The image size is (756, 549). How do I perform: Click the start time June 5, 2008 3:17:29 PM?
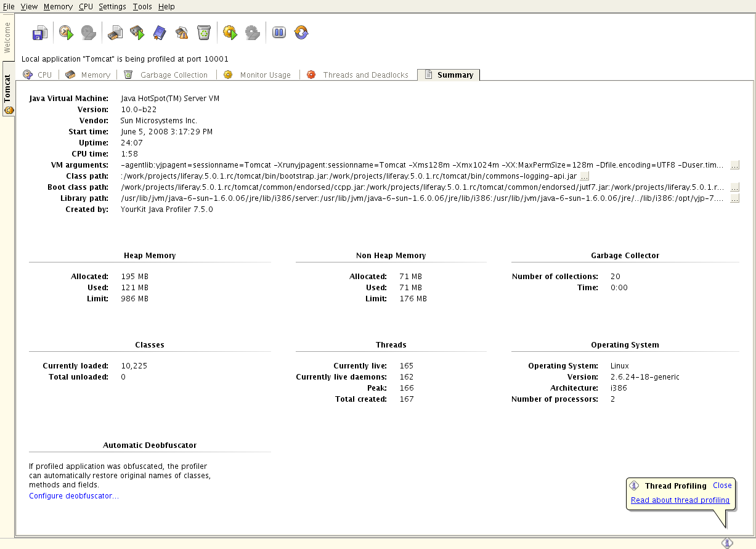pyautogui.click(x=166, y=132)
